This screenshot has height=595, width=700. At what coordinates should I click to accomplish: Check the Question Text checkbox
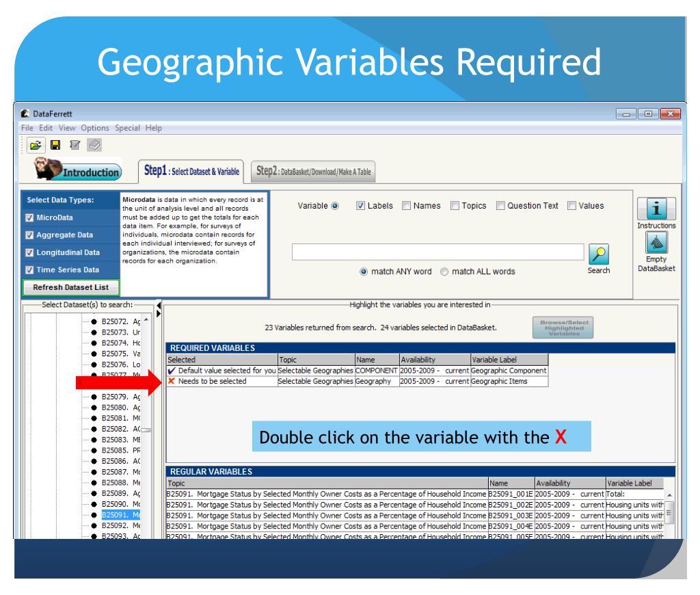pos(500,205)
